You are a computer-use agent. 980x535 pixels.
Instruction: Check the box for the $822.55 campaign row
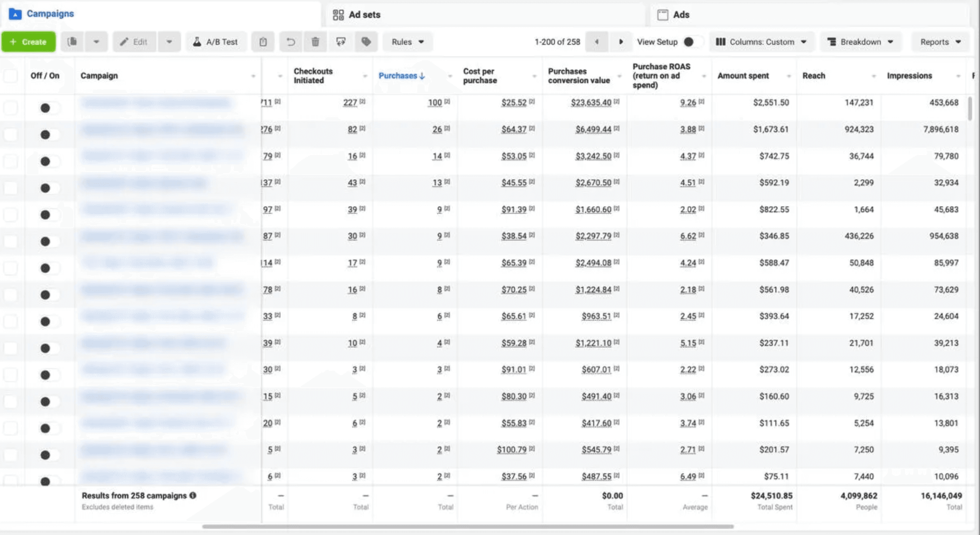click(10, 215)
